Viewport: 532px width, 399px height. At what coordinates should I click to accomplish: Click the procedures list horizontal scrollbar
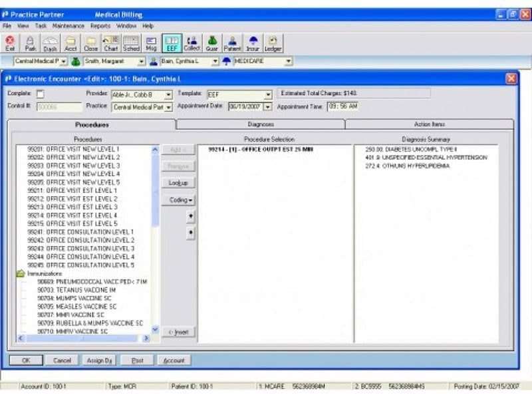[83, 338]
